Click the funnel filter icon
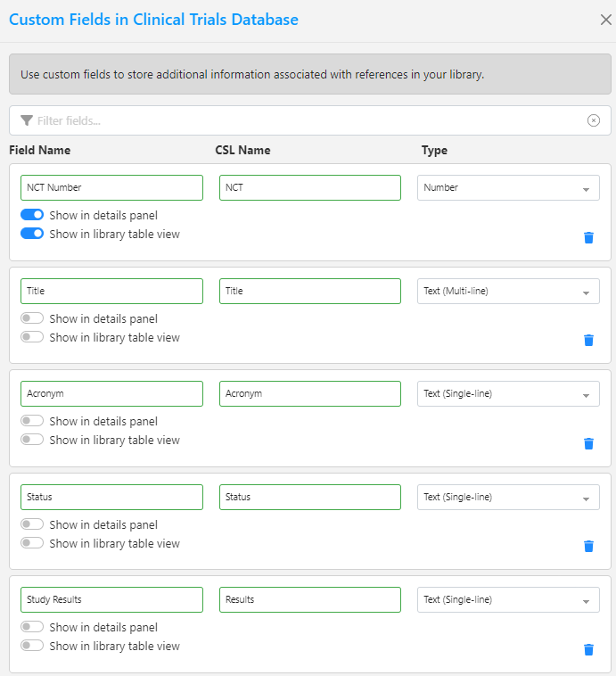 click(x=27, y=120)
